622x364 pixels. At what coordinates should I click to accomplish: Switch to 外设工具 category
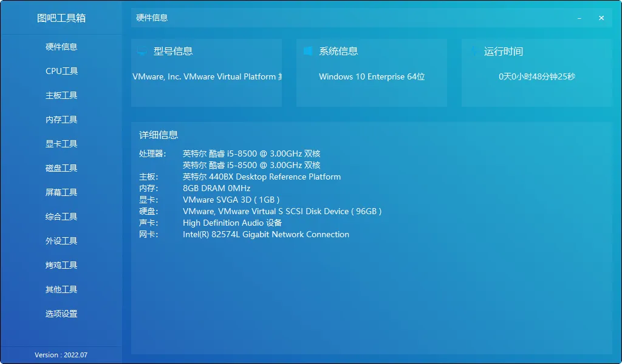[61, 241]
